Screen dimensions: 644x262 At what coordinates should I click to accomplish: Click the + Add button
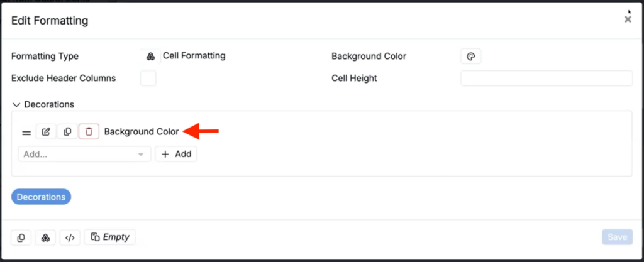coord(176,154)
